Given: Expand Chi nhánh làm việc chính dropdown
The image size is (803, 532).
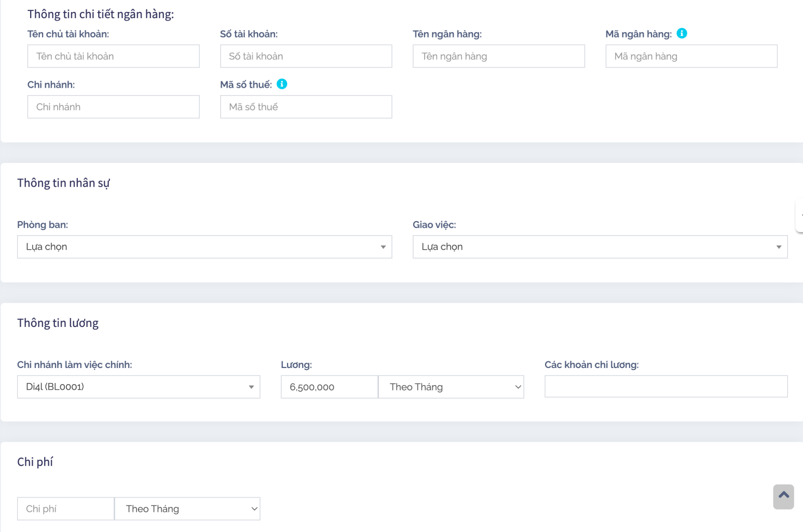Looking at the screenshot, I should pos(139,387).
